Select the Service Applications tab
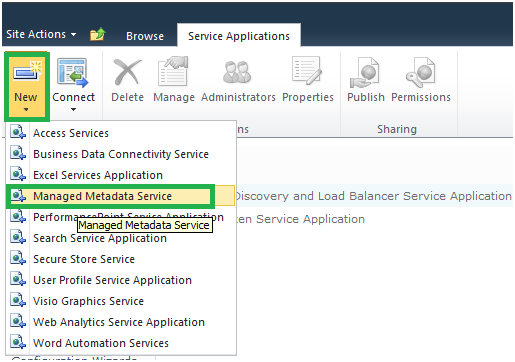Viewport: 515px width, 362px height. [x=239, y=36]
